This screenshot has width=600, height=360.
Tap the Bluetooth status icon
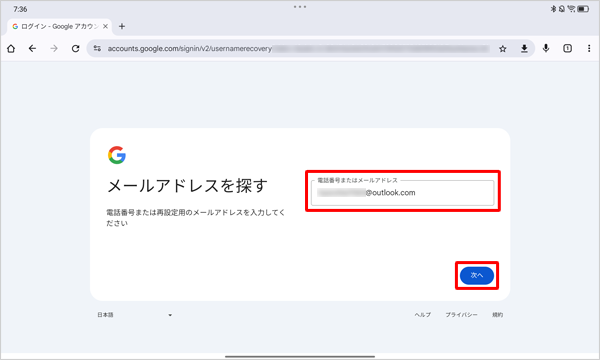(553, 9)
